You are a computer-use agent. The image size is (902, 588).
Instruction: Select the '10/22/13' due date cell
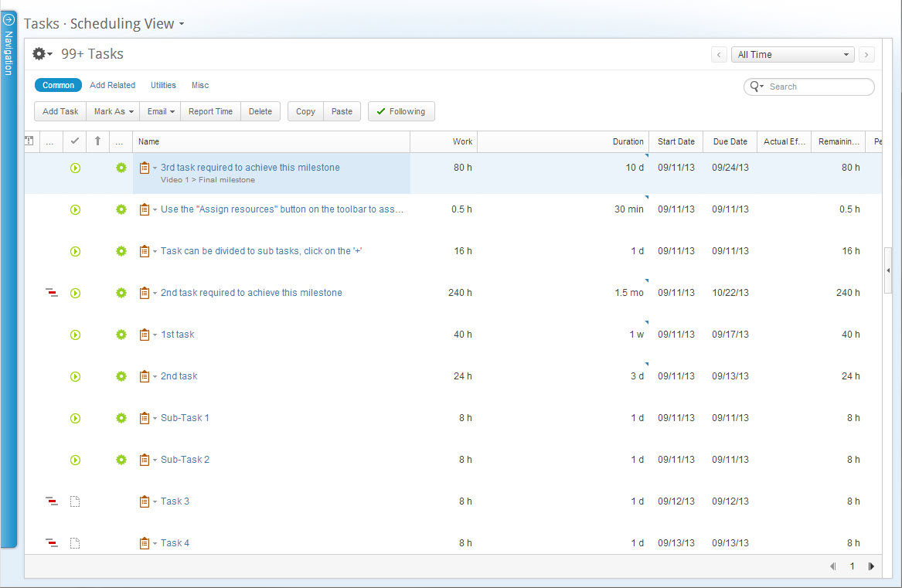click(x=730, y=293)
